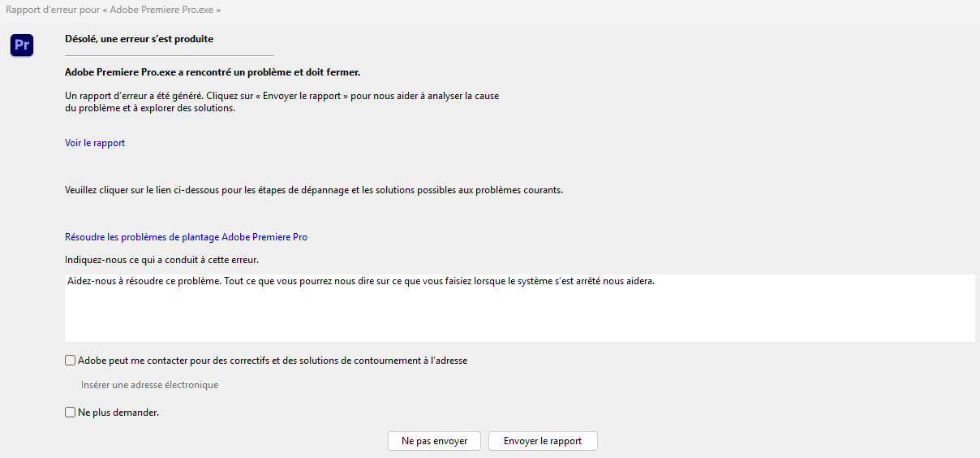Image resolution: width=980 pixels, height=458 pixels.
Task: Click heading 'Désolé, une erreur s'est produite'
Action: pyautogui.click(x=140, y=38)
